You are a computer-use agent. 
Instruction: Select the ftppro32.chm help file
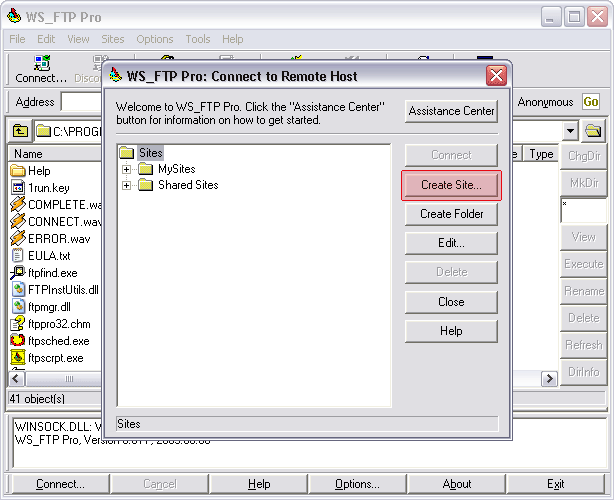[57, 324]
